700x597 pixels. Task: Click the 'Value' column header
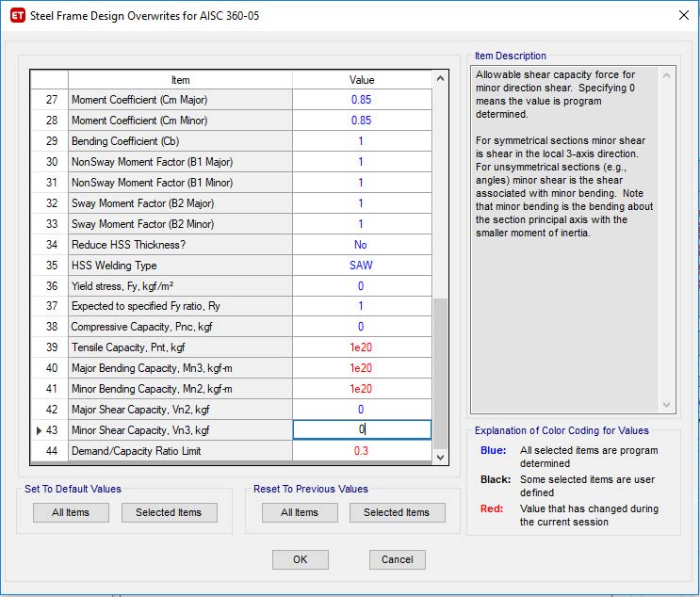[x=362, y=80]
